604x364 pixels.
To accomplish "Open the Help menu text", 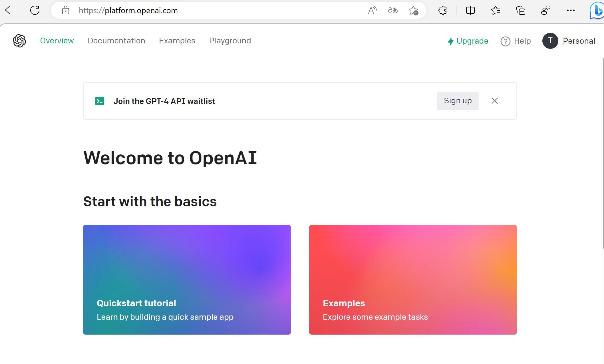I will [x=522, y=41].
